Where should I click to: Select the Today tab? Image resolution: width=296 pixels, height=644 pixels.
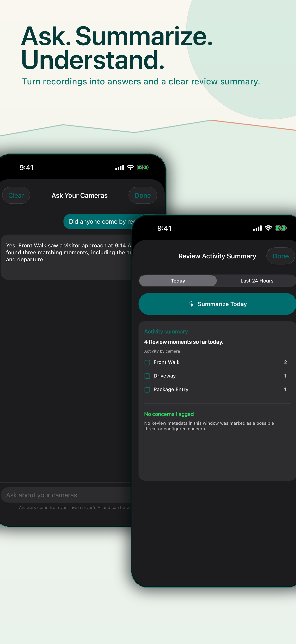coord(178,280)
